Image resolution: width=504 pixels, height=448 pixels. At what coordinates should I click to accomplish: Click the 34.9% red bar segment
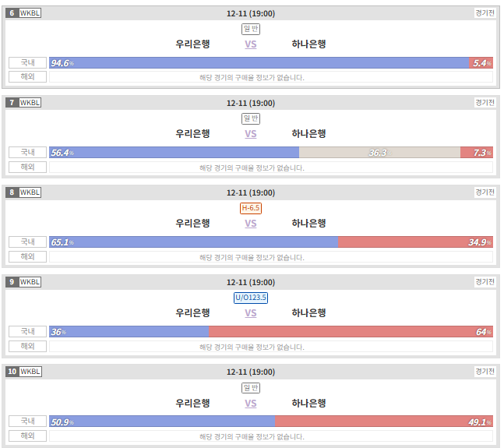coord(415,242)
